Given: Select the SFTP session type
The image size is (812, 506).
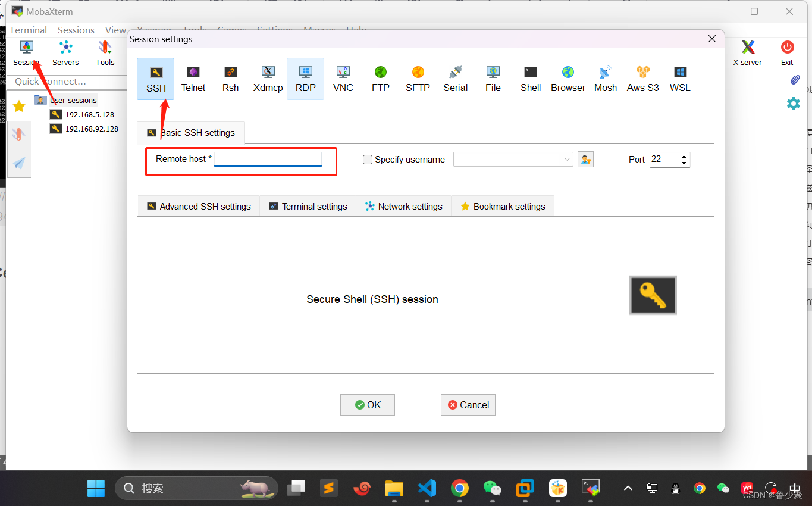Looking at the screenshot, I should pos(418,79).
